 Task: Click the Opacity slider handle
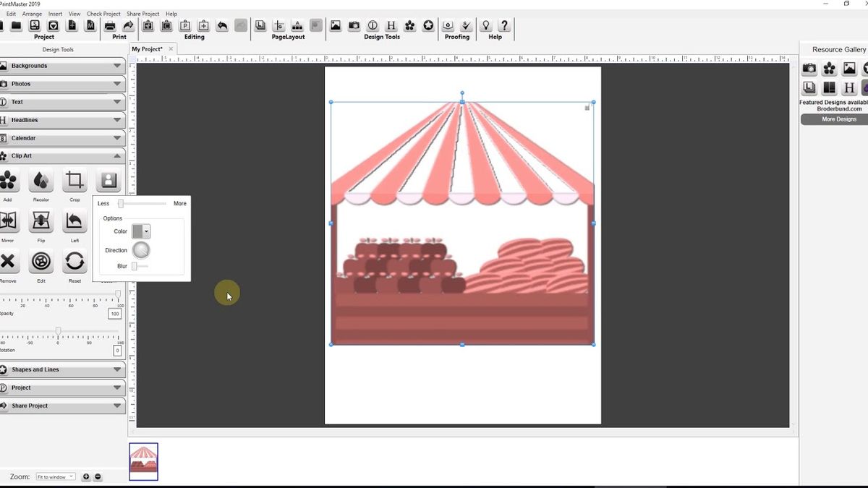118,294
